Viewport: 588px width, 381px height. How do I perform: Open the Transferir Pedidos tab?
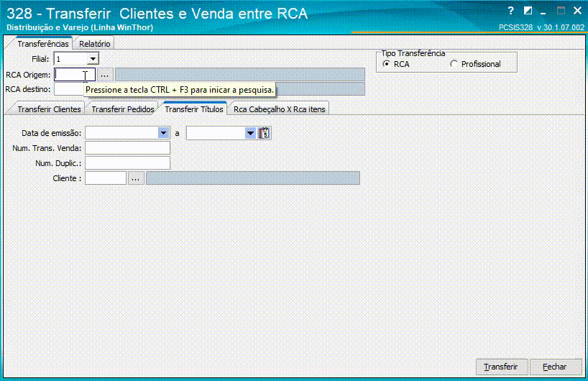(123, 109)
